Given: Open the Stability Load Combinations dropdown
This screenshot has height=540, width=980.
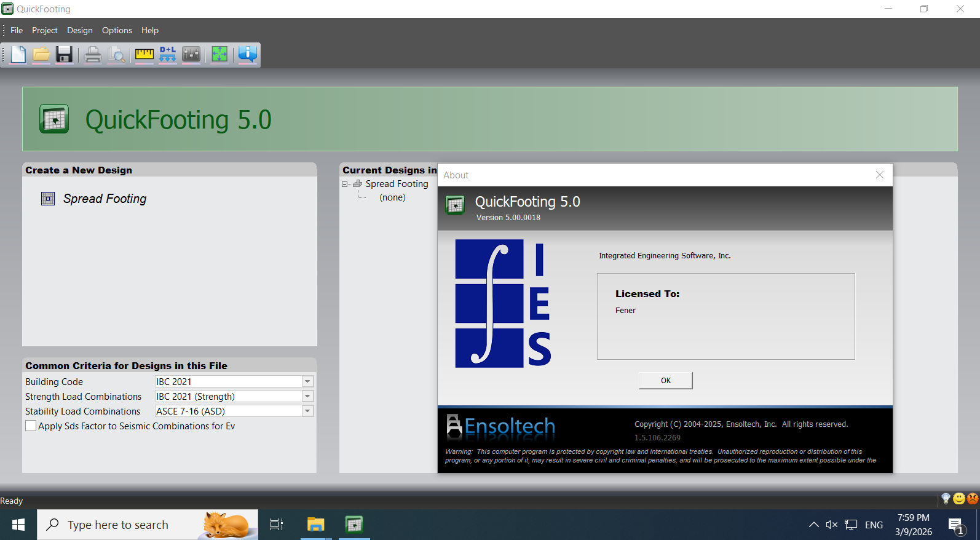Looking at the screenshot, I should pos(307,411).
